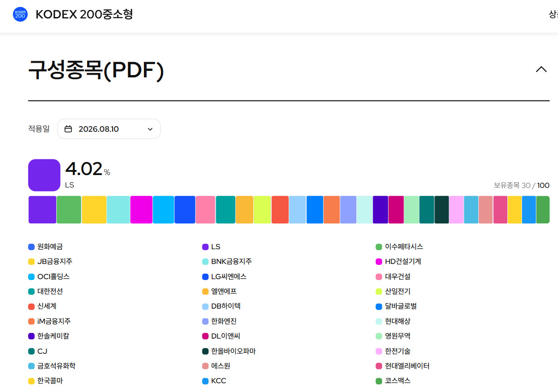Viewport: 558px width, 392px height.
Task: Select 금호석유화학 in the legend
Action: click(x=52, y=366)
